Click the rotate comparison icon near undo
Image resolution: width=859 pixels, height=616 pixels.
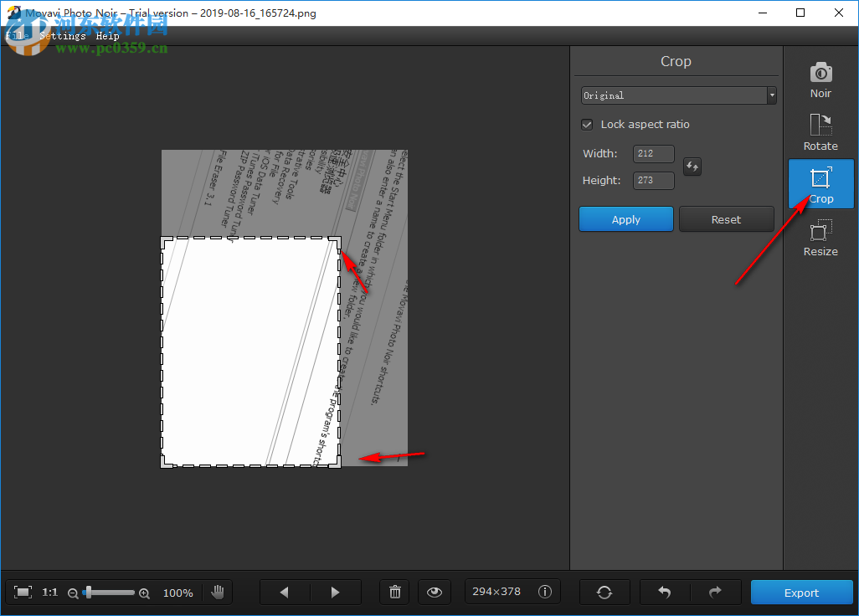click(604, 592)
